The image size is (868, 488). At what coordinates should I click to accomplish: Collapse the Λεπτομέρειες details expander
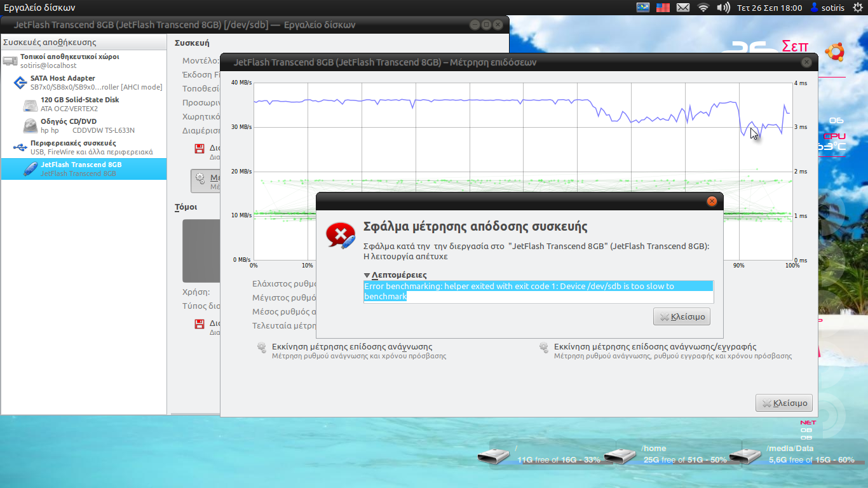click(x=367, y=275)
